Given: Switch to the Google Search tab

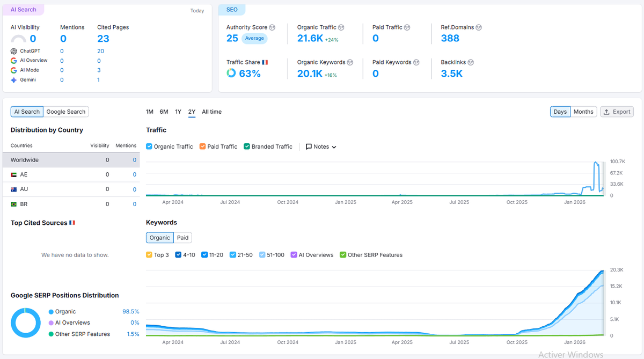Looking at the screenshot, I should tap(66, 112).
